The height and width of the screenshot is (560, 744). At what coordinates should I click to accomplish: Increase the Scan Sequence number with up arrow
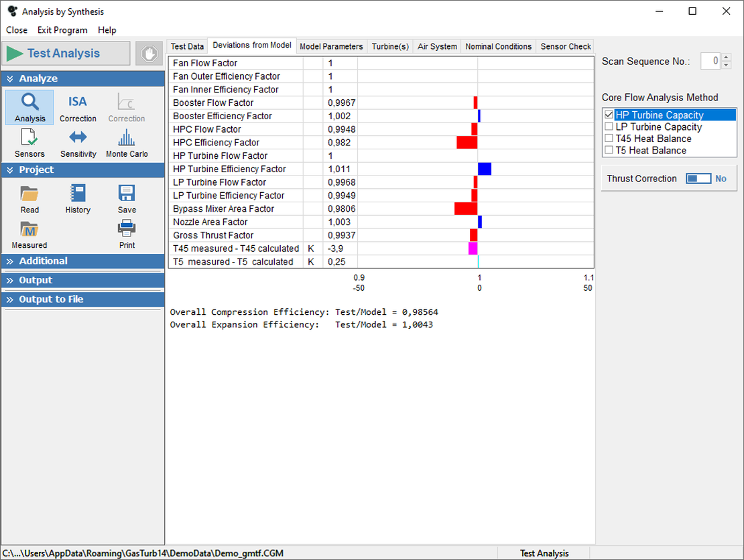[x=726, y=58]
